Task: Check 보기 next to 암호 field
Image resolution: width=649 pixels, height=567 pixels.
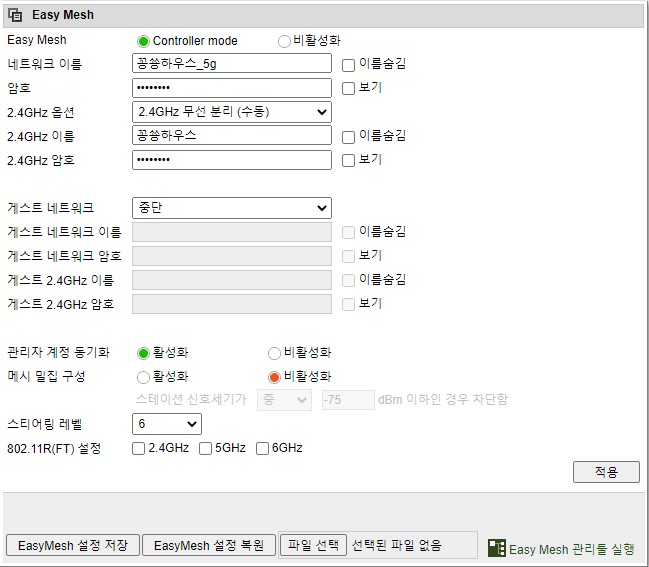Action: [x=348, y=89]
